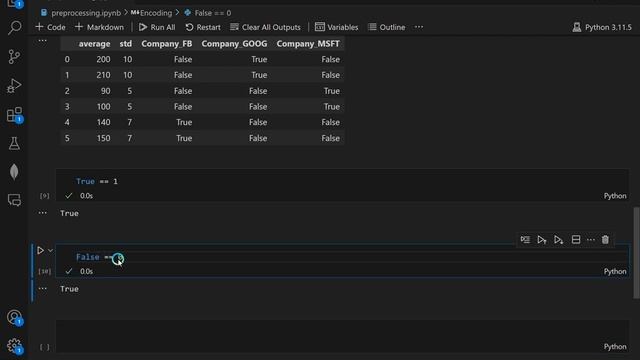Select the Python 3.11.5 kernel
This screenshot has width=640, height=360.
(602, 27)
